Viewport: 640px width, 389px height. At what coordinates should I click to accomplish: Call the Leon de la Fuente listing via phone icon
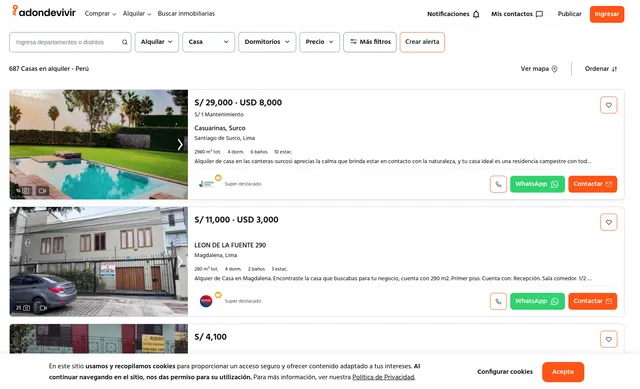click(x=498, y=301)
